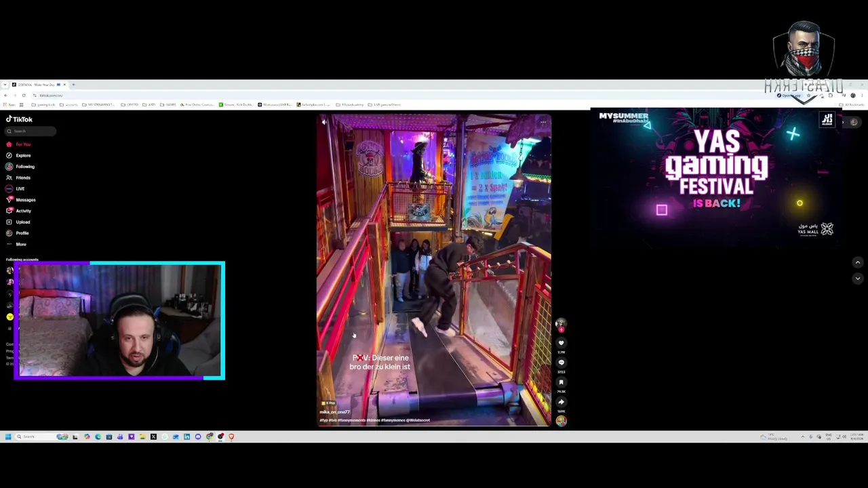Open the X app from the taskbar
Screen dimensions: 868x488
[x=153, y=436]
